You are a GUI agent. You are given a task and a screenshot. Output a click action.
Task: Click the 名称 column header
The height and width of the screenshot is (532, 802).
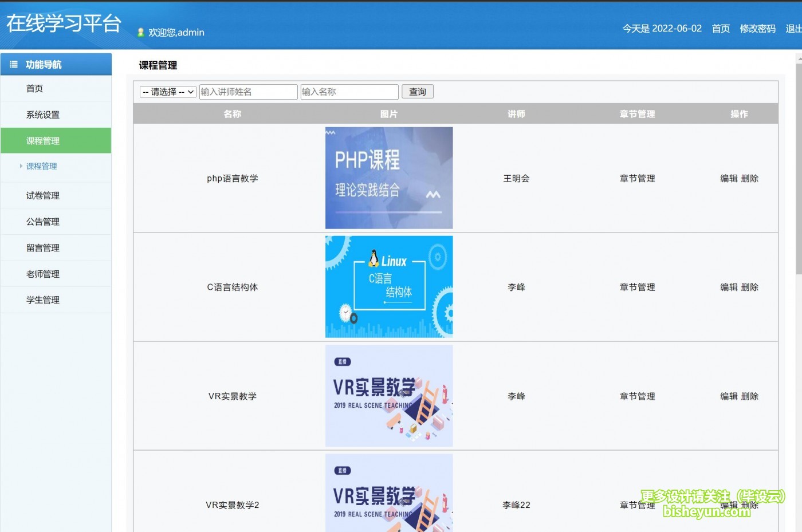[233, 114]
